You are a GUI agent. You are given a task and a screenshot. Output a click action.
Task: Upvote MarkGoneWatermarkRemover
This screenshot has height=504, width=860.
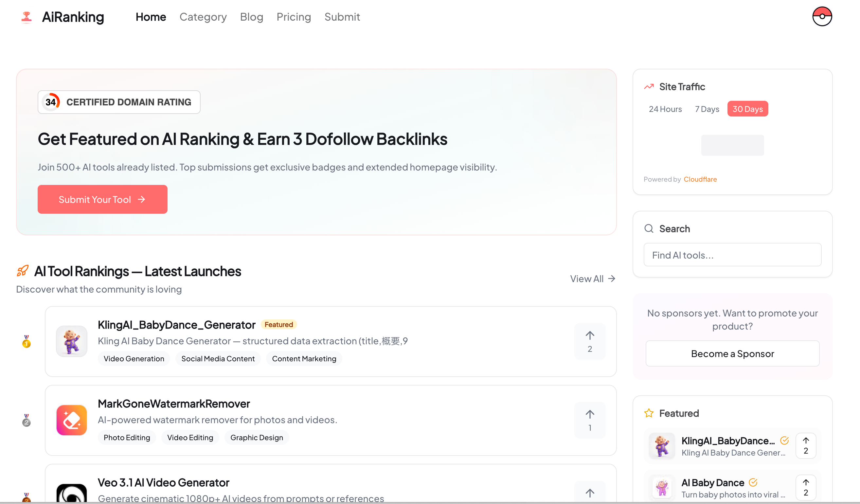590,420
